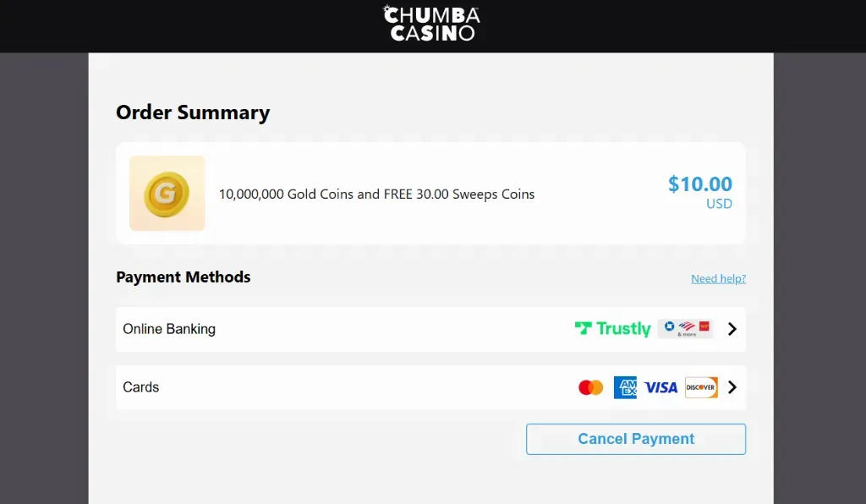
Task: Select the Discover card icon
Action: (x=701, y=387)
